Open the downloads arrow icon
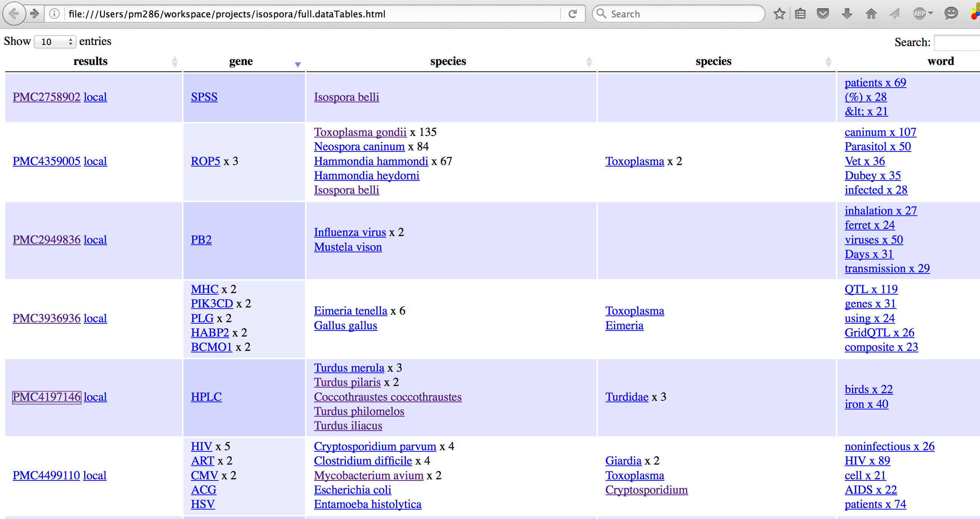This screenshot has height=519, width=980. point(847,14)
